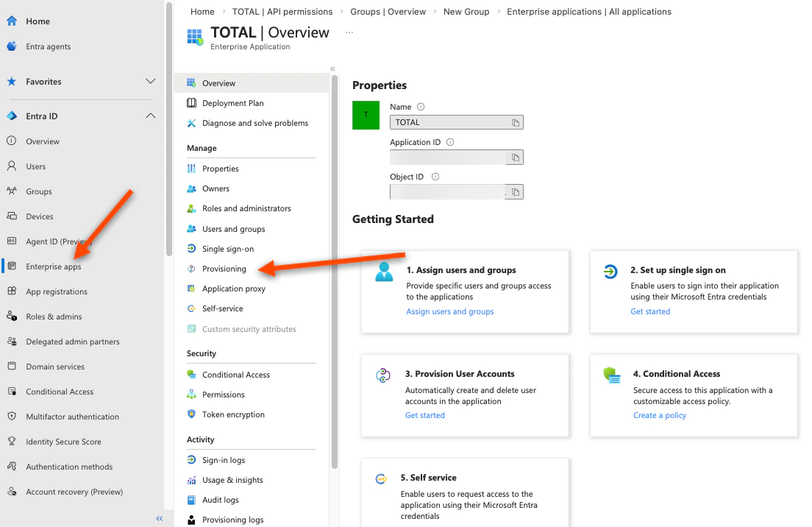This screenshot has width=812, height=527.
Task: Click the Name input field showing TOTAL
Action: coord(456,122)
